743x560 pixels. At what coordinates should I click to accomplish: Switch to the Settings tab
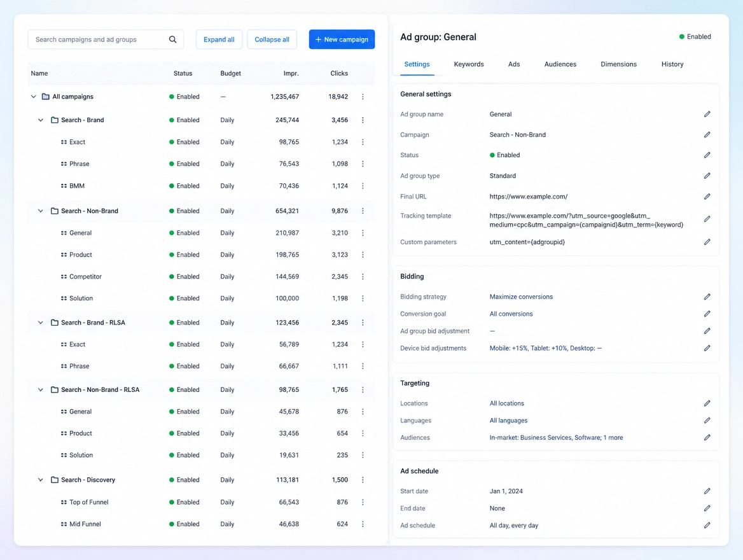tap(417, 64)
